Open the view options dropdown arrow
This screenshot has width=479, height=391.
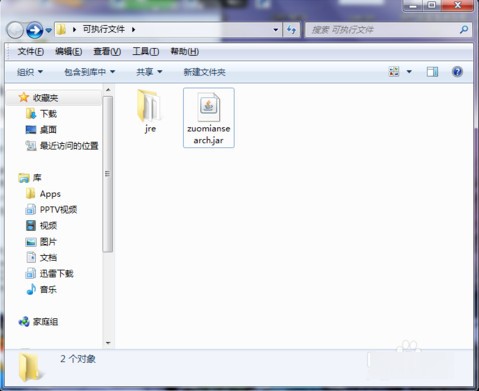[409, 72]
